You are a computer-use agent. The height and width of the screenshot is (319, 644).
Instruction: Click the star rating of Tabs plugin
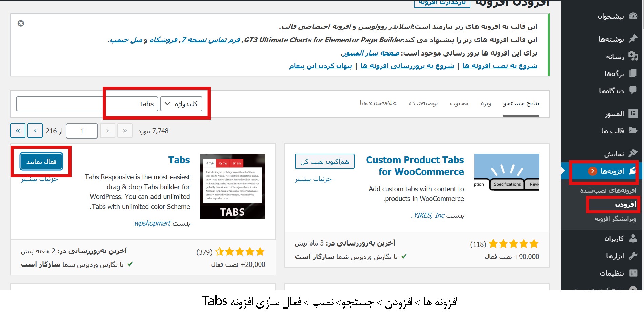(x=240, y=252)
